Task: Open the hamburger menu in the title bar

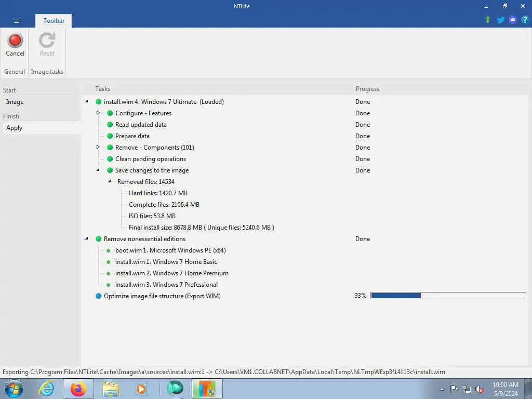Action: (x=16, y=21)
